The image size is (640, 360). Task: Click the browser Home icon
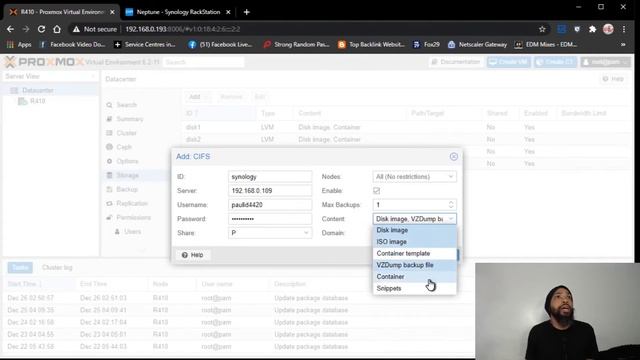click(x=57, y=29)
